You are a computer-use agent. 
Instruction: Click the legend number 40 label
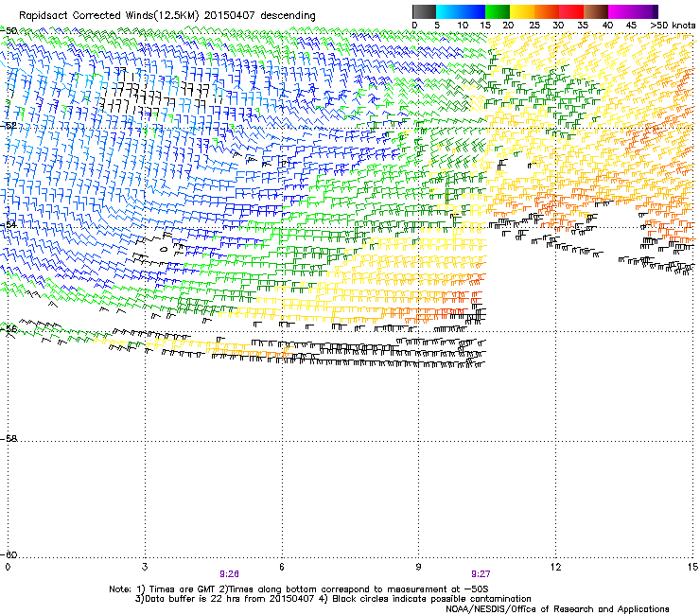pyautogui.click(x=607, y=26)
